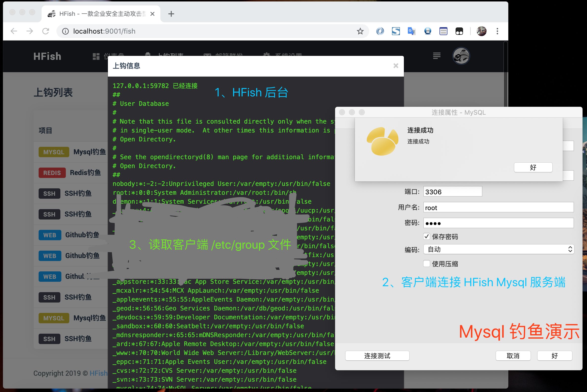This screenshot has width=587, height=392.
Task: Open the HFish hamburger menu icon
Action: [437, 56]
